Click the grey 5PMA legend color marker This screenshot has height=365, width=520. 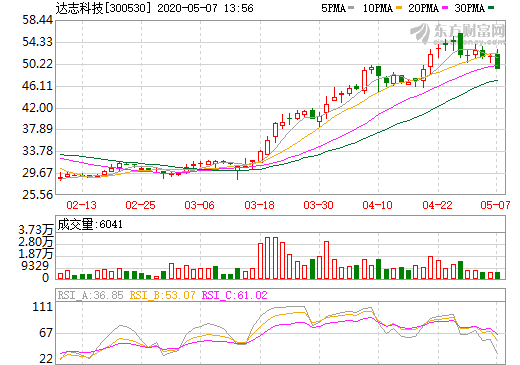coord(351,7)
